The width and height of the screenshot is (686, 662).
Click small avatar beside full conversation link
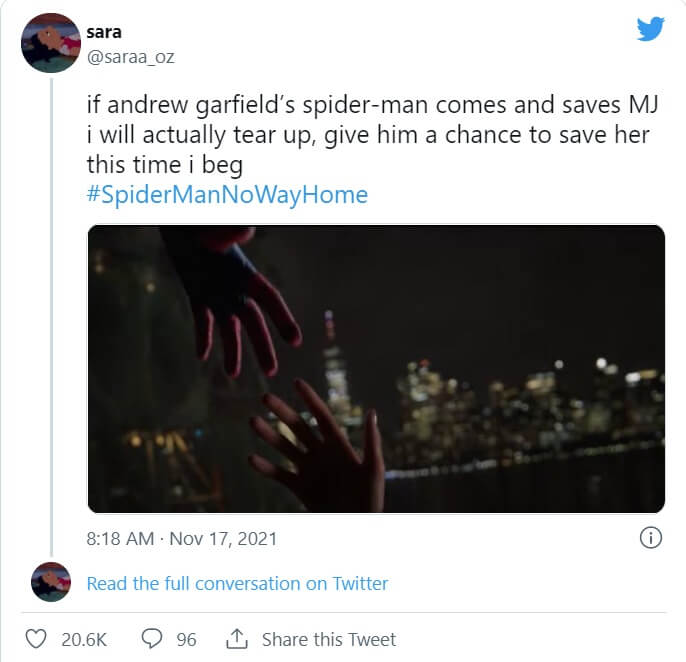click(x=51, y=582)
